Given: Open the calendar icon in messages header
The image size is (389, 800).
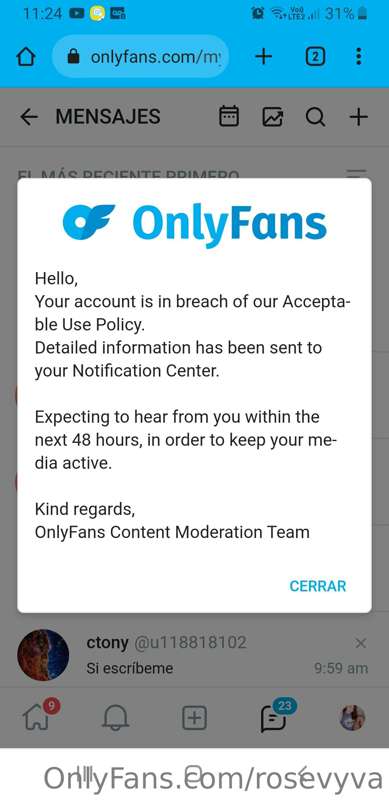Looking at the screenshot, I should click(x=228, y=117).
